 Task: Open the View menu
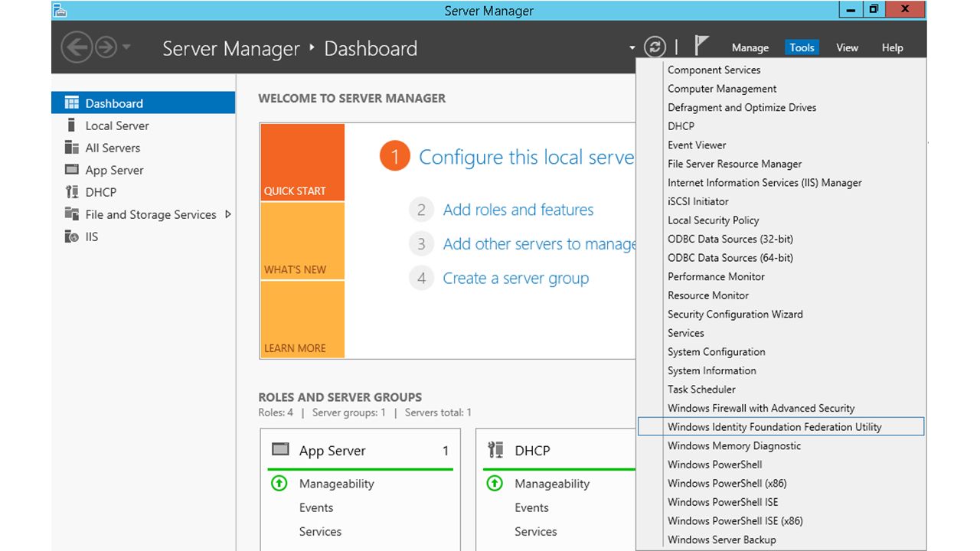[847, 47]
